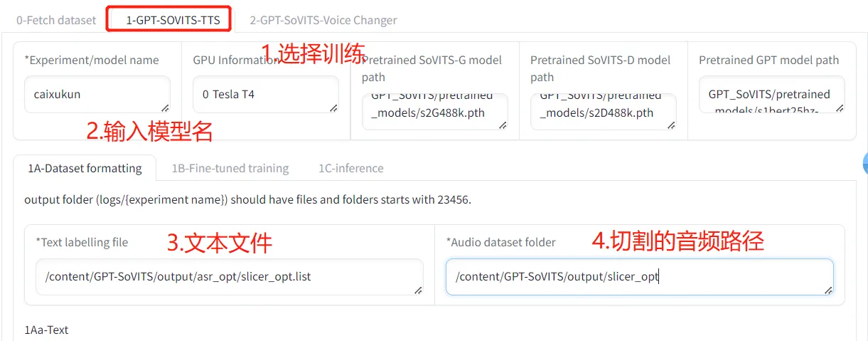Screen dimensions: 868x341
Task: Click resize grip of SoVITS-D path box
Action: click(671, 125)
